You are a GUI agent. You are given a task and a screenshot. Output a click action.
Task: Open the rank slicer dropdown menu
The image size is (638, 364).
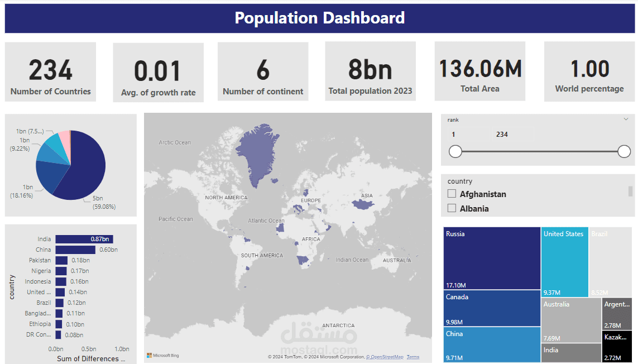[x=627, y=119]
